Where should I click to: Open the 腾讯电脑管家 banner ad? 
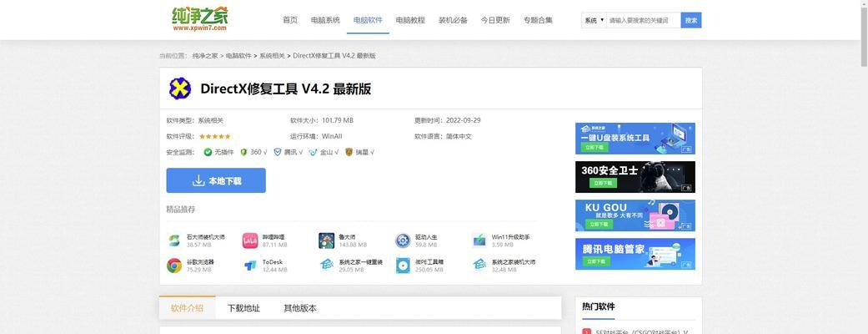635,254
